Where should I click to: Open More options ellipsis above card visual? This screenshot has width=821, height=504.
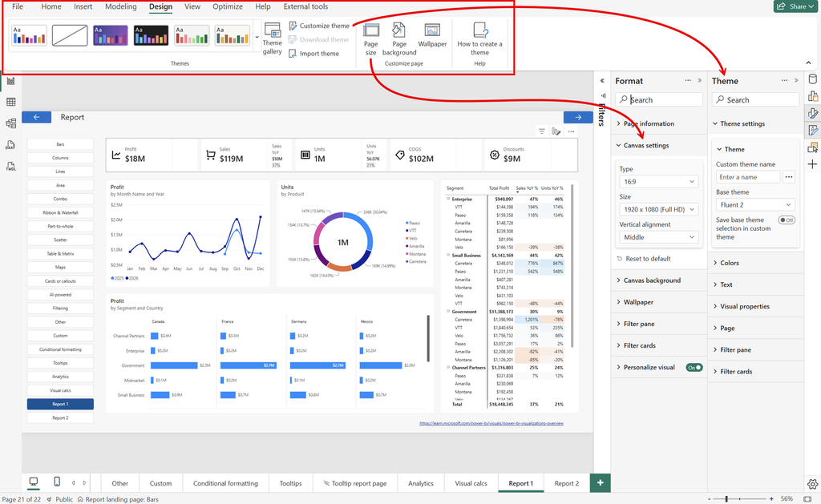(571, 131)
